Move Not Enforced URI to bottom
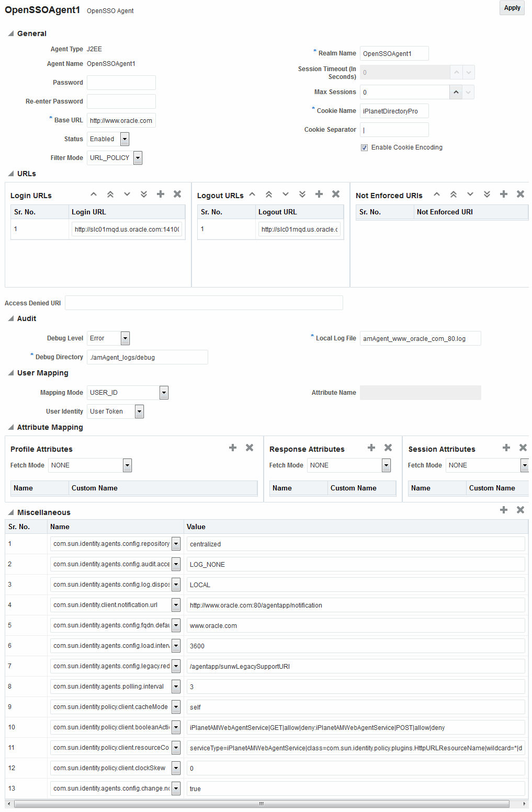 487,194
